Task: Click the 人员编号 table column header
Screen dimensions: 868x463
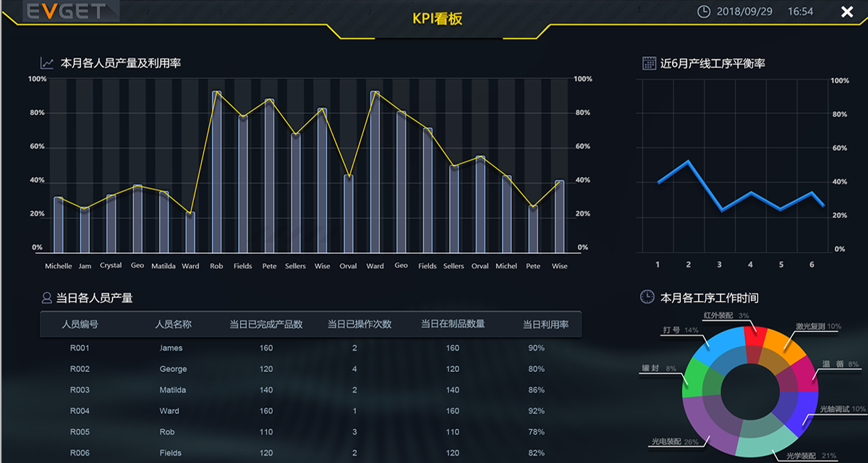Action: pyautogui.click(x=80, y=324)
